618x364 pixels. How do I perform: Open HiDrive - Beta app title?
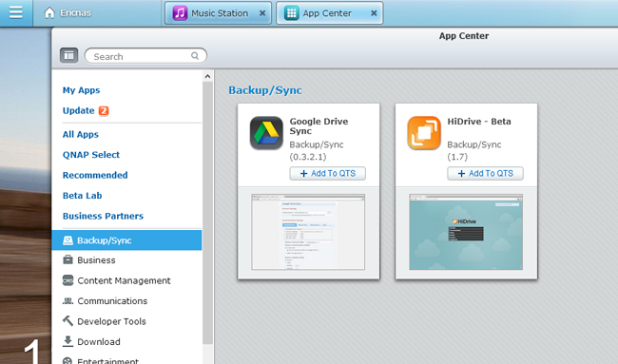pos(479,122)
